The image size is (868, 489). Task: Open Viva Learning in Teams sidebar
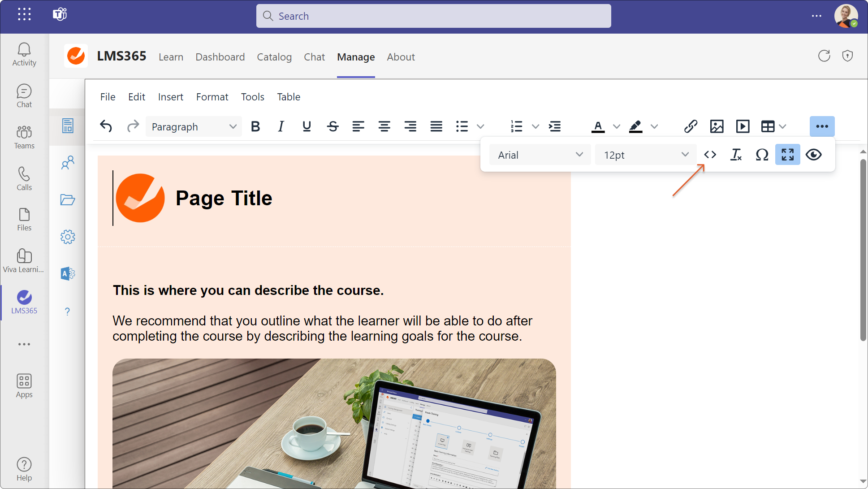click(x=24, y=260)
